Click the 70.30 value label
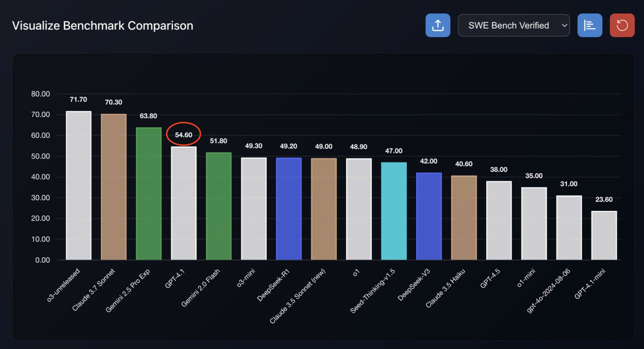 114,102
